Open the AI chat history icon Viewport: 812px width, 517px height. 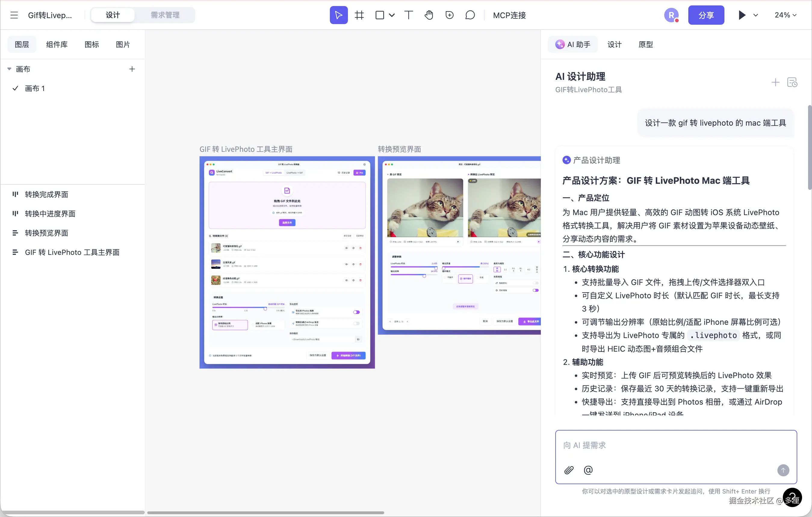point(792,82)
